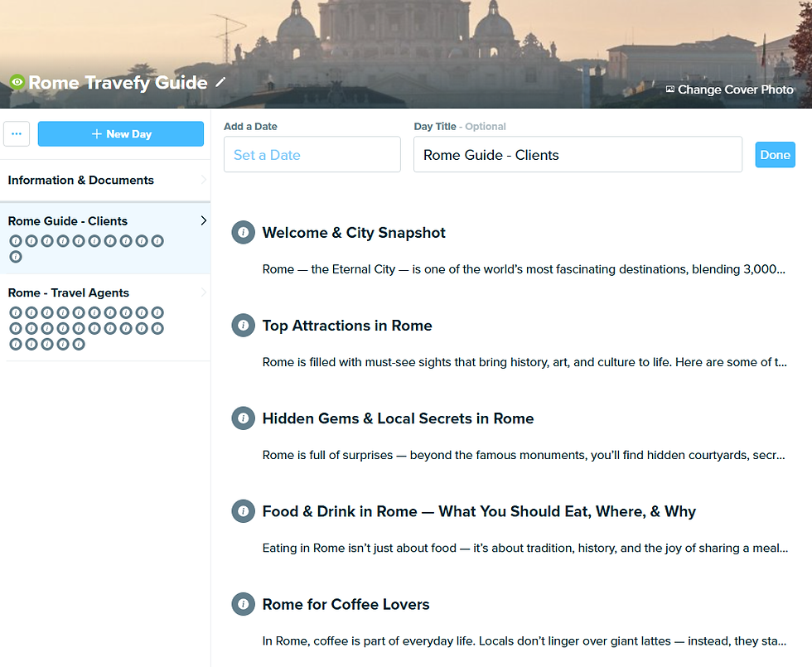Open Food & Drink in Rome heading
Image resolution: width=812 pixels, height=667 pixels.
479,512
